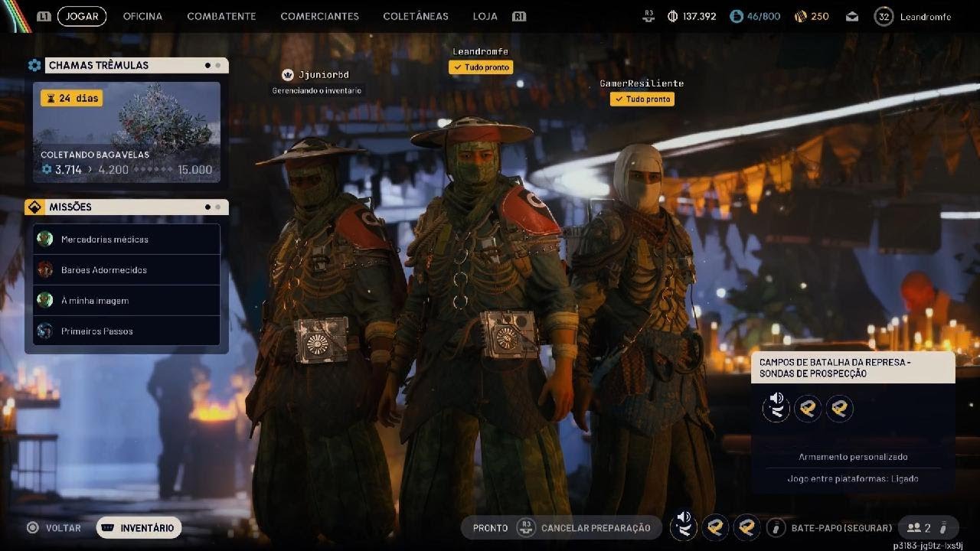The image size is (980, 551).
Task: Click the Tudo pronto badge under GamerResiliente
Action: 642,99
